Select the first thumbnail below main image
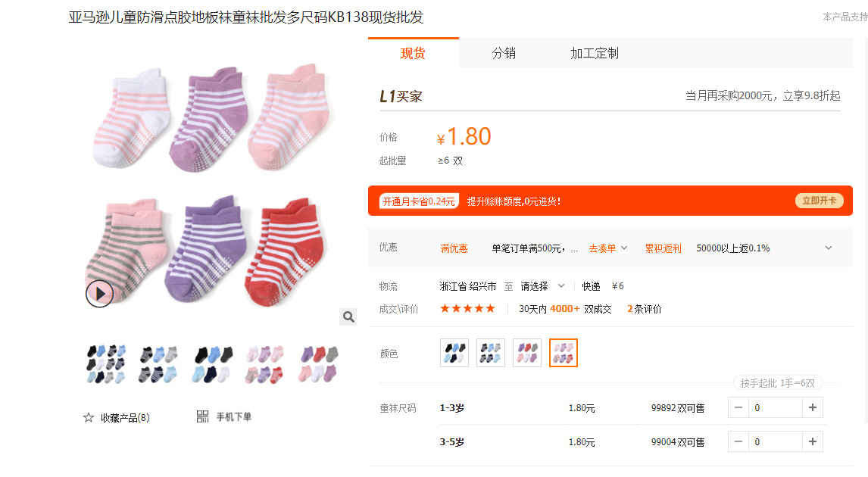 (x=105, y=364)
